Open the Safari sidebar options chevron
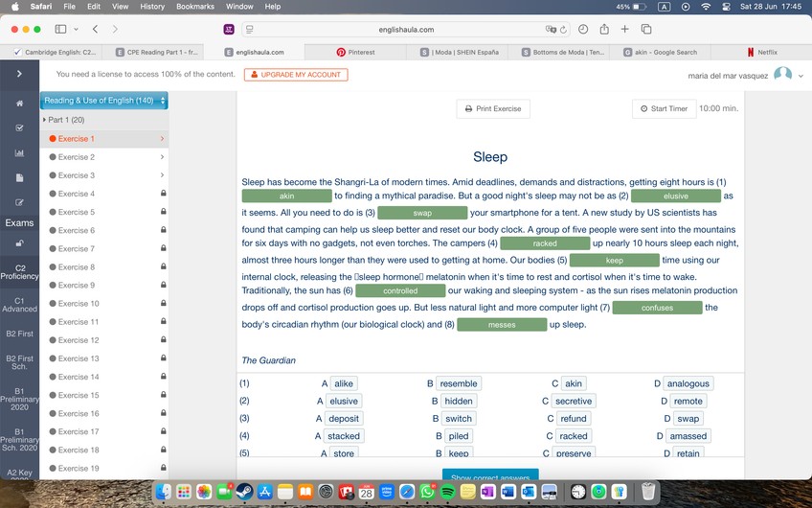Viewport: 812px width, 508px height. point(77,30)
